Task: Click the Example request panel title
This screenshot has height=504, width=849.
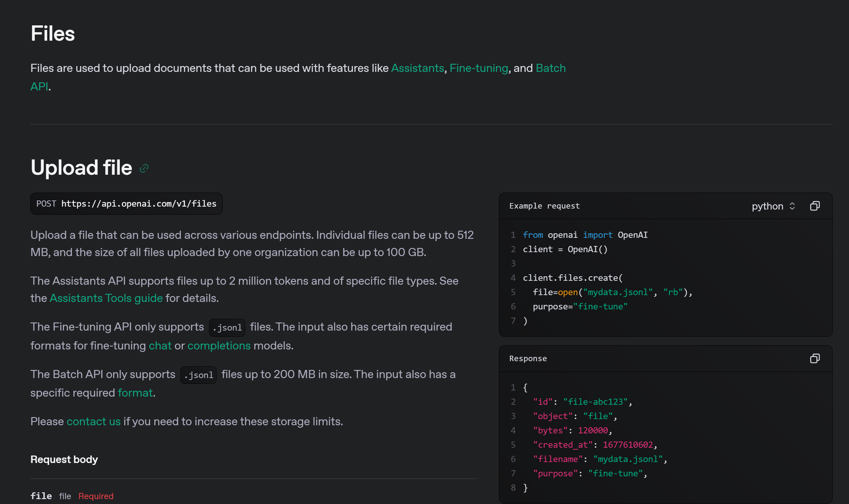Action: 545,206
